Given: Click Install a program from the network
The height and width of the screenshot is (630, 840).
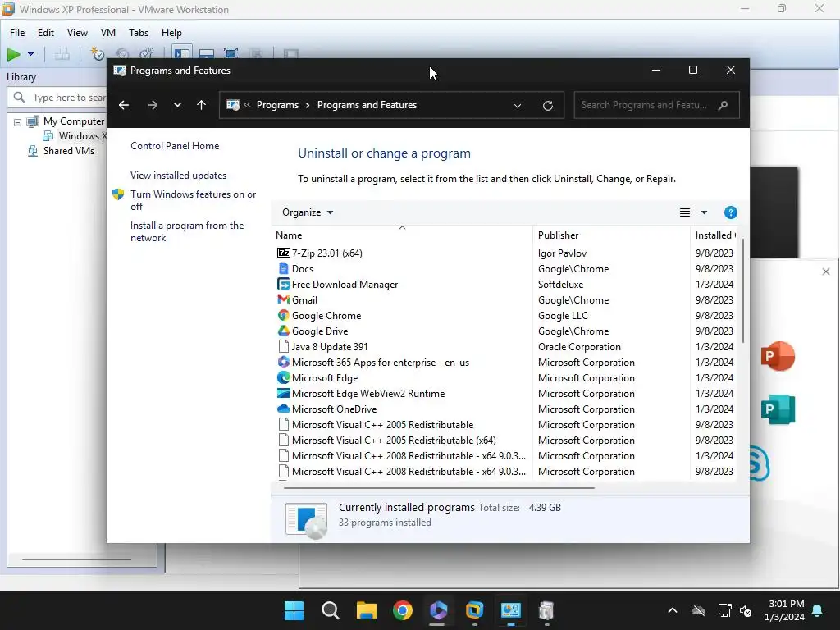Looking at the screenshot, I should point(187,231).
